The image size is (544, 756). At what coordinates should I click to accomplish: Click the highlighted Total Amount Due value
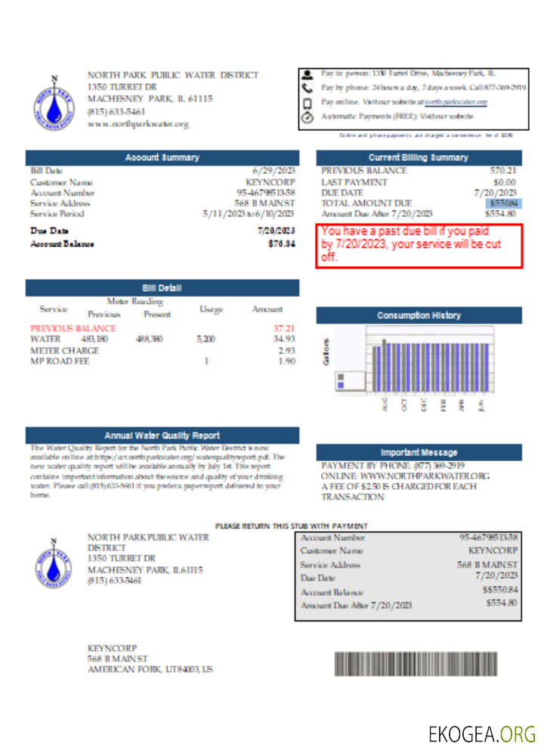pos(503,203)
